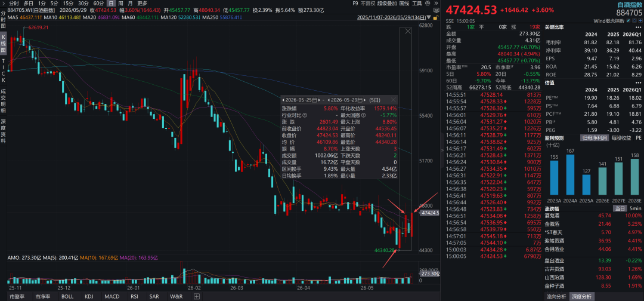Viewport: 644px width, 301px height.
Task: Select the 周 weekly period
Action: [x=120, y=4]
